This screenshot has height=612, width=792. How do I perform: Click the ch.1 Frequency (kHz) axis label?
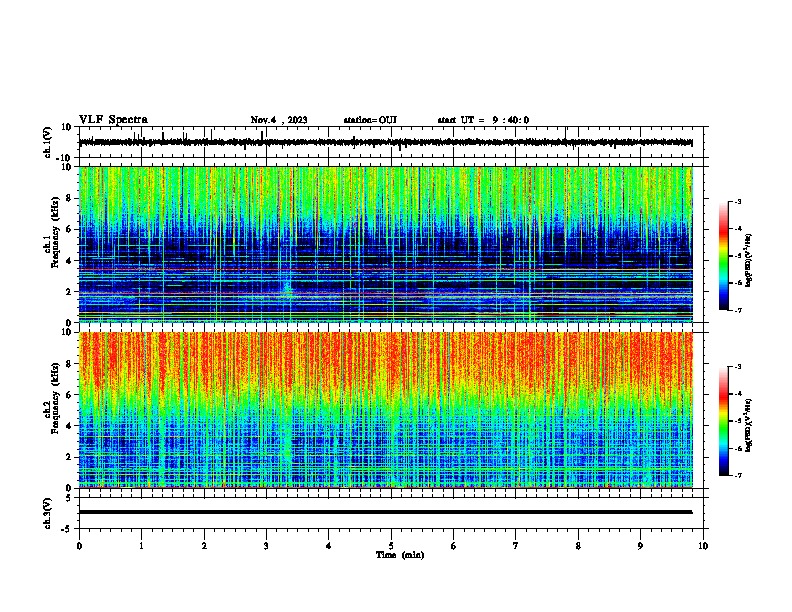[x=54, y=232]
